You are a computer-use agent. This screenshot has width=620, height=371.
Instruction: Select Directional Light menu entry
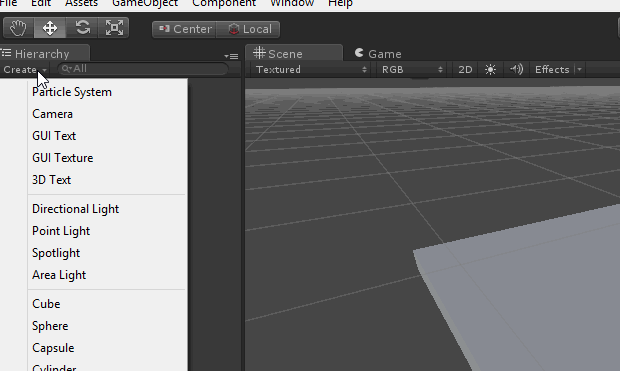(76, 209)
